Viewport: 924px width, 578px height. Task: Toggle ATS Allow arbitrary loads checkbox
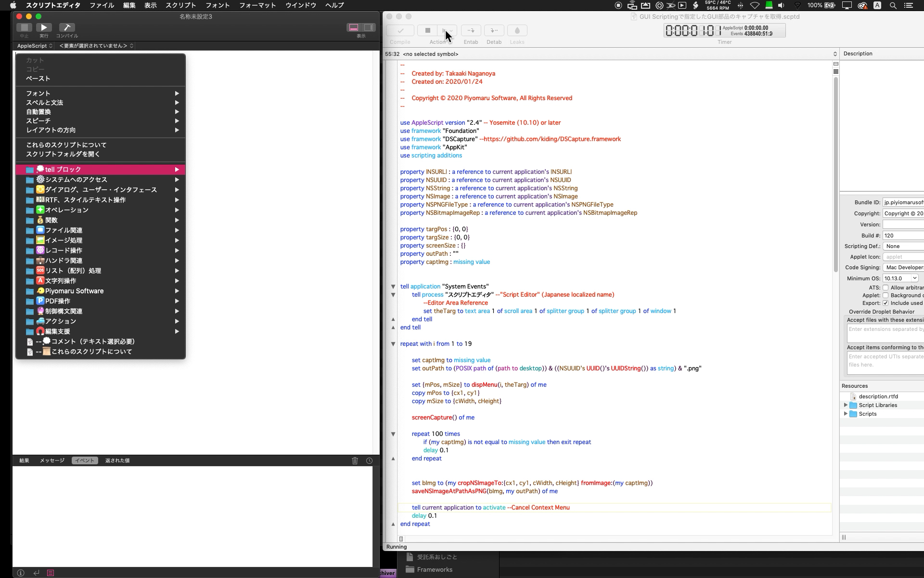click(885, 288)
